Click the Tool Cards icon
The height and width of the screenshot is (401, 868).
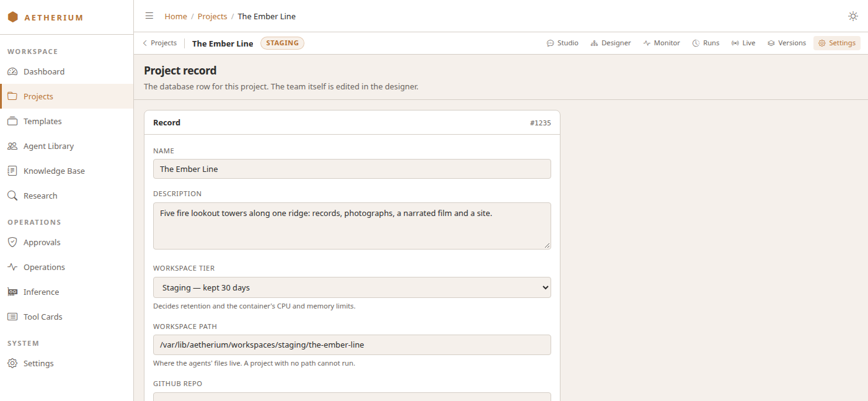tap(12, 317)
